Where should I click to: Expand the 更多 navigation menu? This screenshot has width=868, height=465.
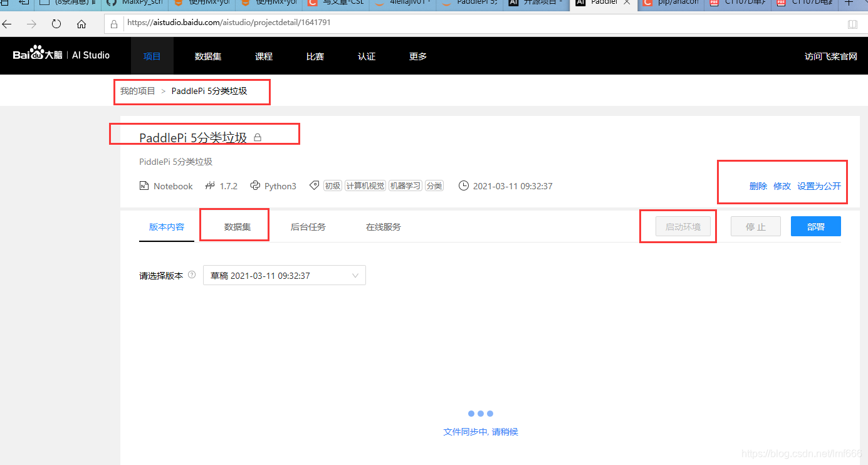(x=418, y=56)
